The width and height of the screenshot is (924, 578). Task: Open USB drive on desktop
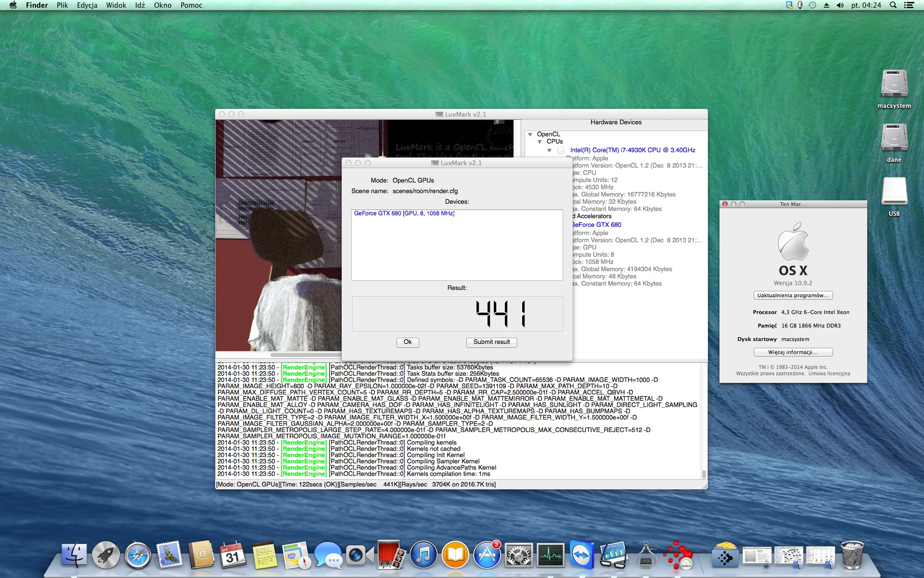click(894, 197)
